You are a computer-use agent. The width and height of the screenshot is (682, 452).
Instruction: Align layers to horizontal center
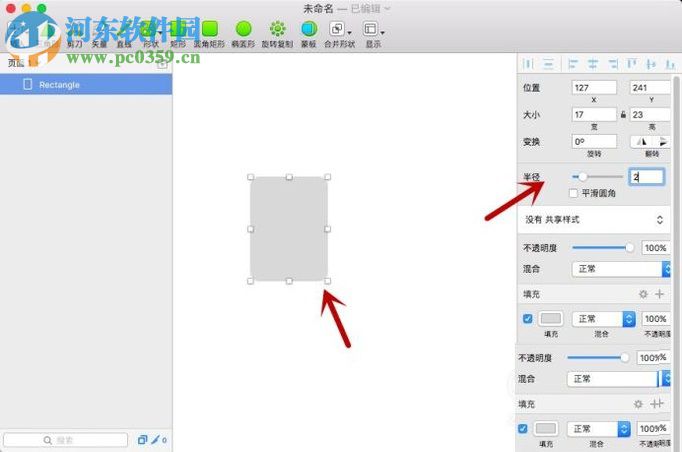click(x=593, y=64)
